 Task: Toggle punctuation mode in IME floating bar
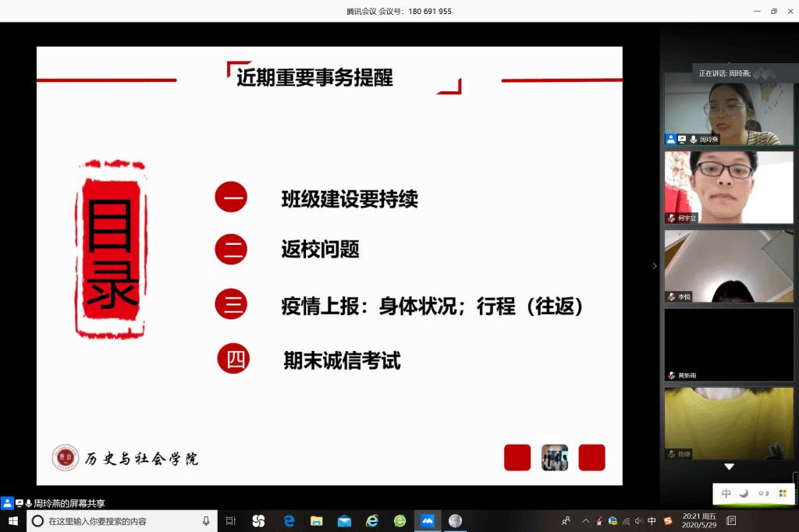764,494
